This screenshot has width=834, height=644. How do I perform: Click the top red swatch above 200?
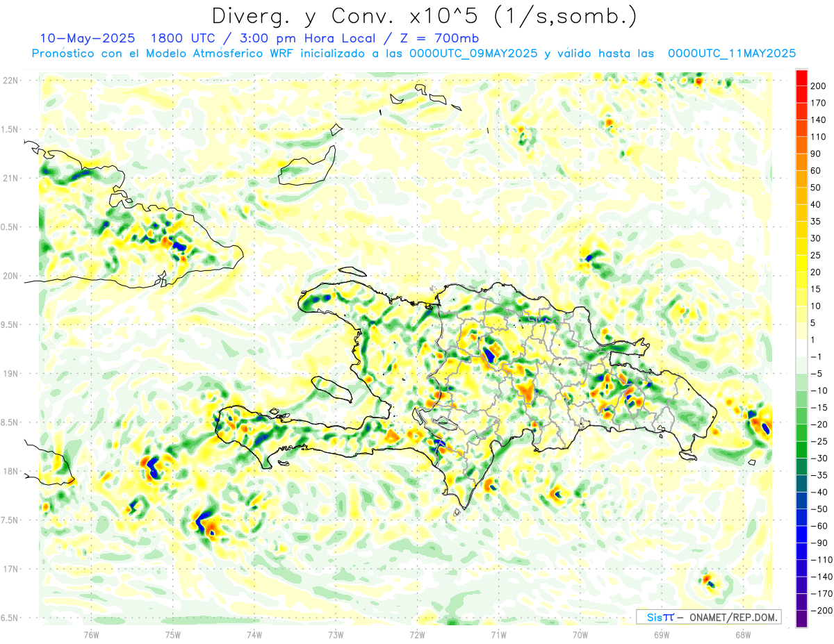(x=801, y=78)
